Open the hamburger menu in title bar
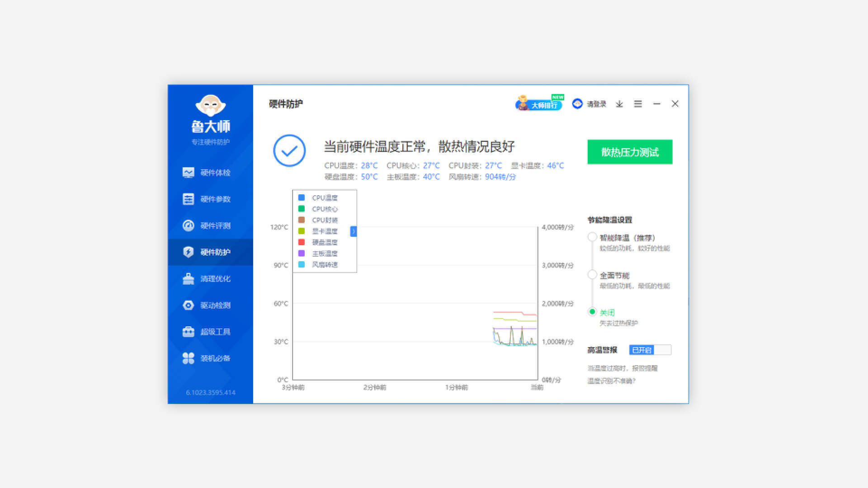Screen dimensions: 868x488 coord(638,104)
